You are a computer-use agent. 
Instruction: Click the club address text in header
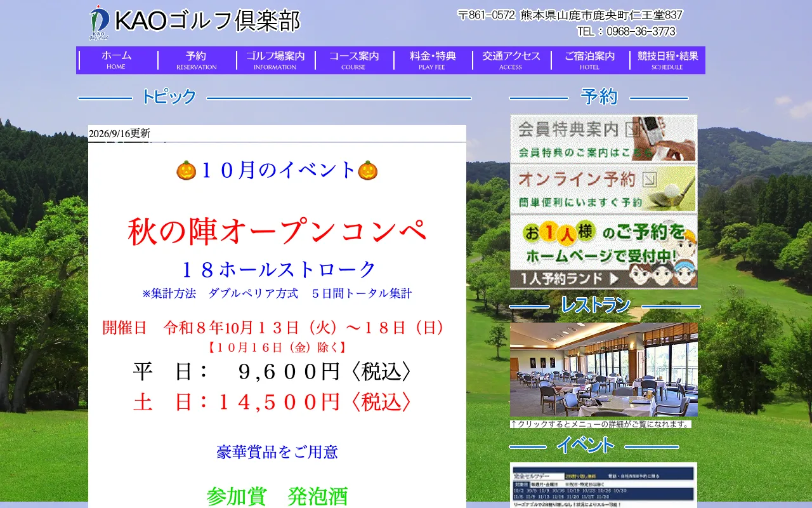tap(570, 15)
